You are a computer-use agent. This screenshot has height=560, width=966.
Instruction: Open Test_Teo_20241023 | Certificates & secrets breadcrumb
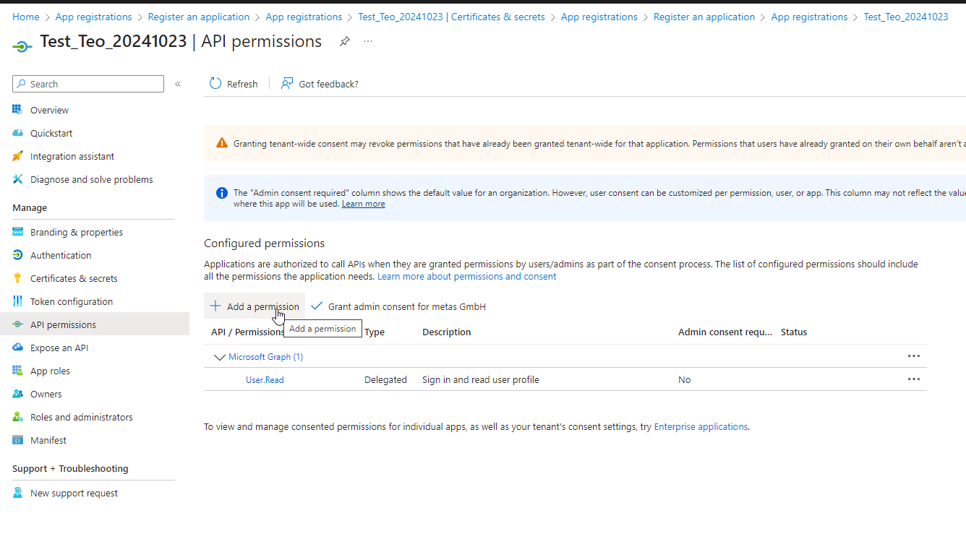[451, 17]
